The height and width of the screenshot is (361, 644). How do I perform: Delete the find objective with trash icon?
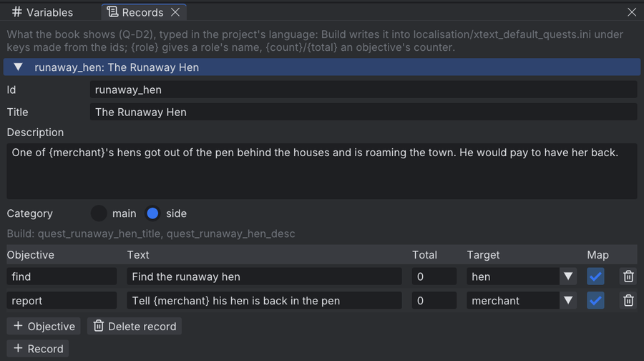tap(628, 276)
